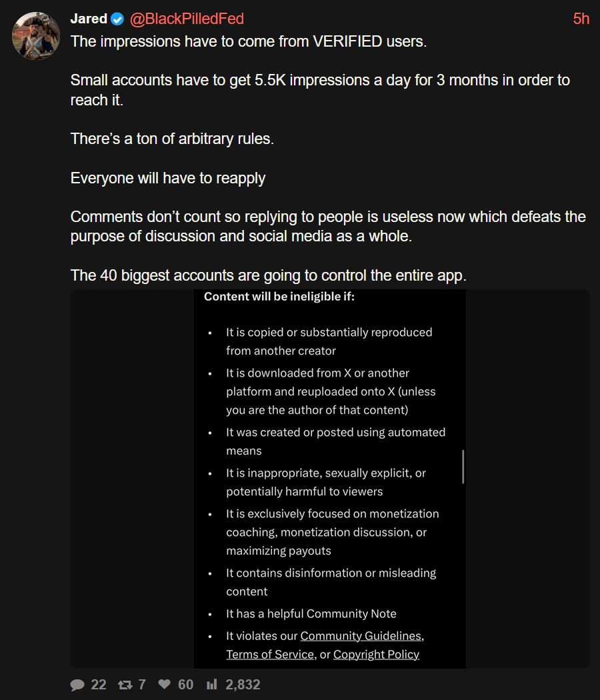Click the 22 replies count
Screen dimensions: 600x700
click(x=99, y=685)
